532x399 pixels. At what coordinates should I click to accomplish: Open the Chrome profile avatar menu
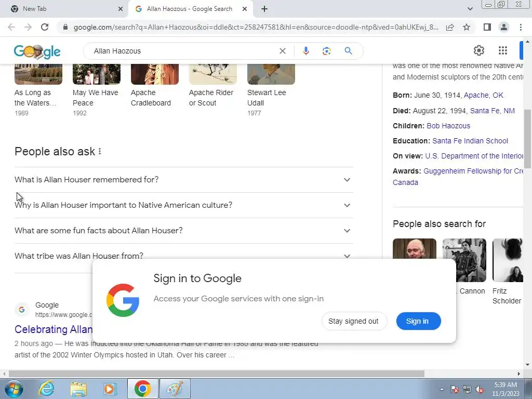tap(504, 27)
